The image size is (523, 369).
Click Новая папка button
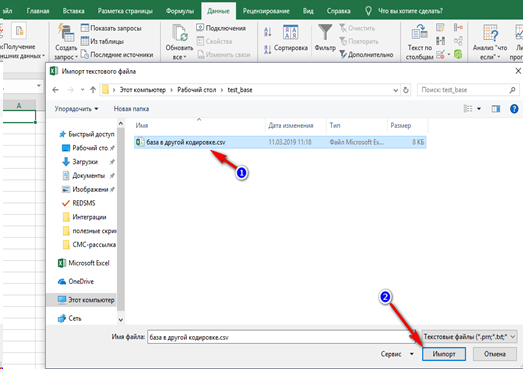(131, 109)
